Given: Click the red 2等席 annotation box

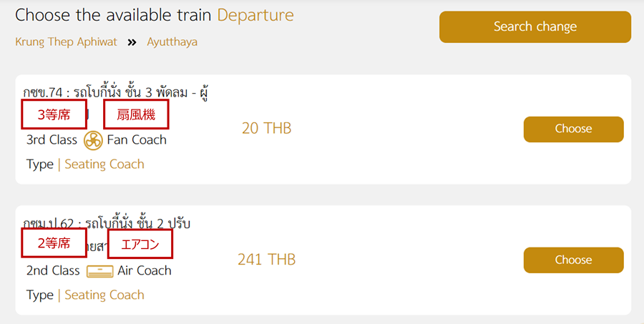Looking at the screenshot, I should [54, 243].
